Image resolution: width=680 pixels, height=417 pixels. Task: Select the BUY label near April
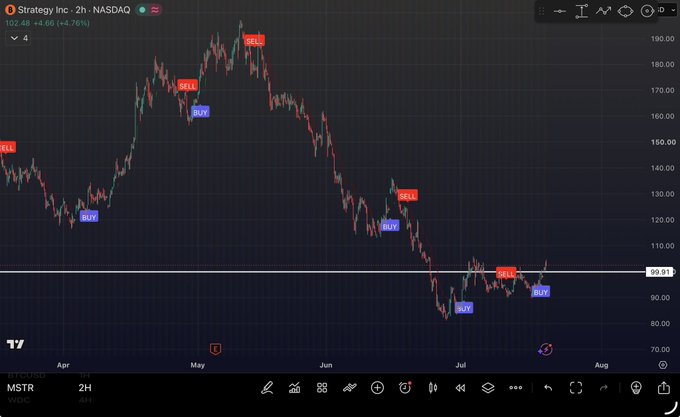[x=89, y=217]
